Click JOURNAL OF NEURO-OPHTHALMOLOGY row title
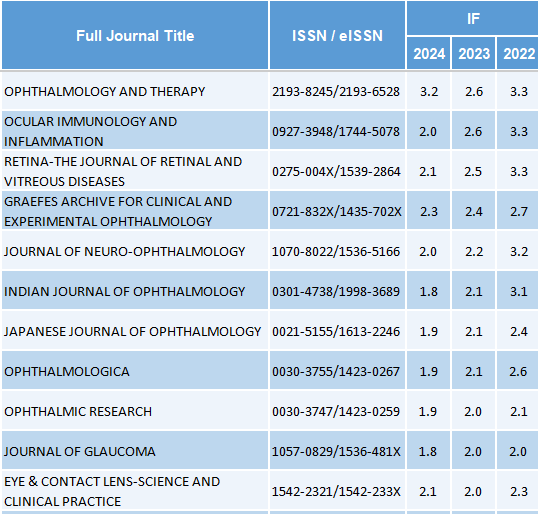538x514 pixels. tap(125, 252)
